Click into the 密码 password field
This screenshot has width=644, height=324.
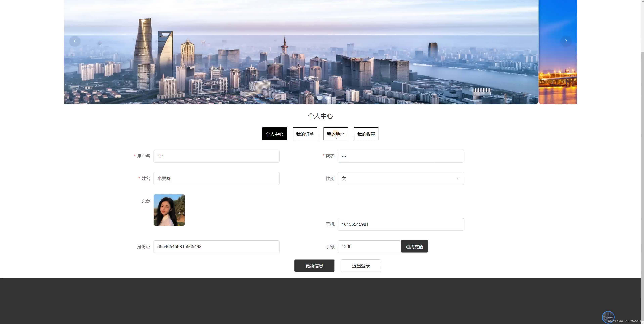(400, 156)
